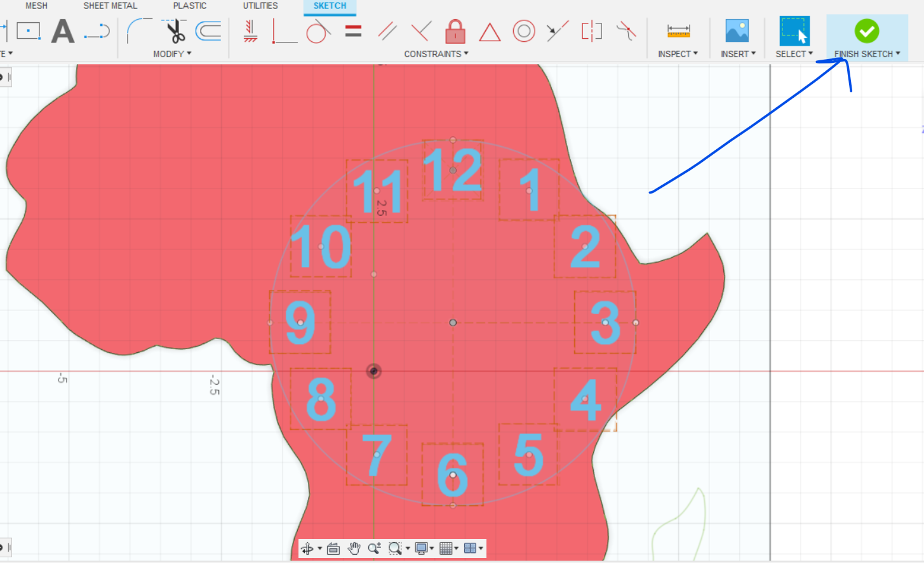Apply the Perpendicular constraint

click(421, 30)
